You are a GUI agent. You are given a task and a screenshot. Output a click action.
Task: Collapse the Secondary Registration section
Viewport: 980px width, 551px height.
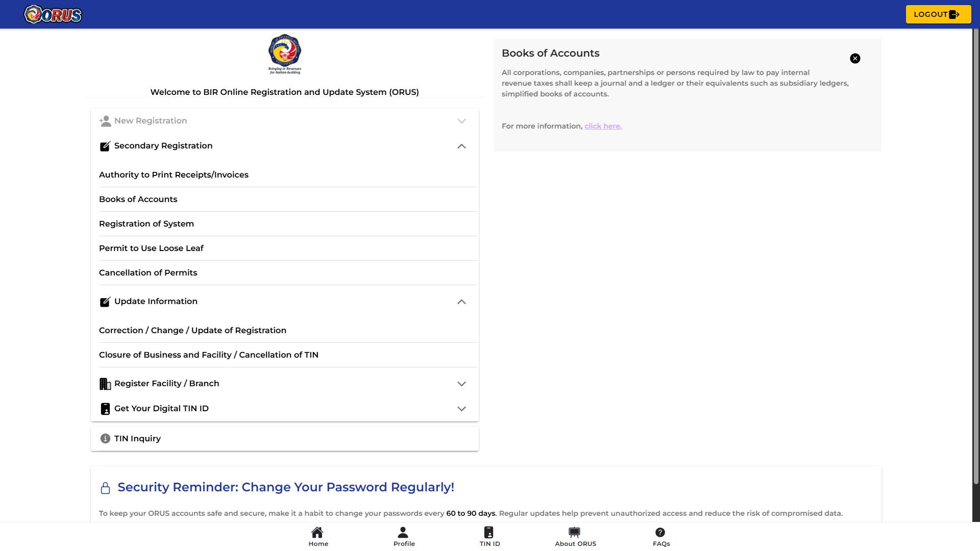[x=461, y=146]
